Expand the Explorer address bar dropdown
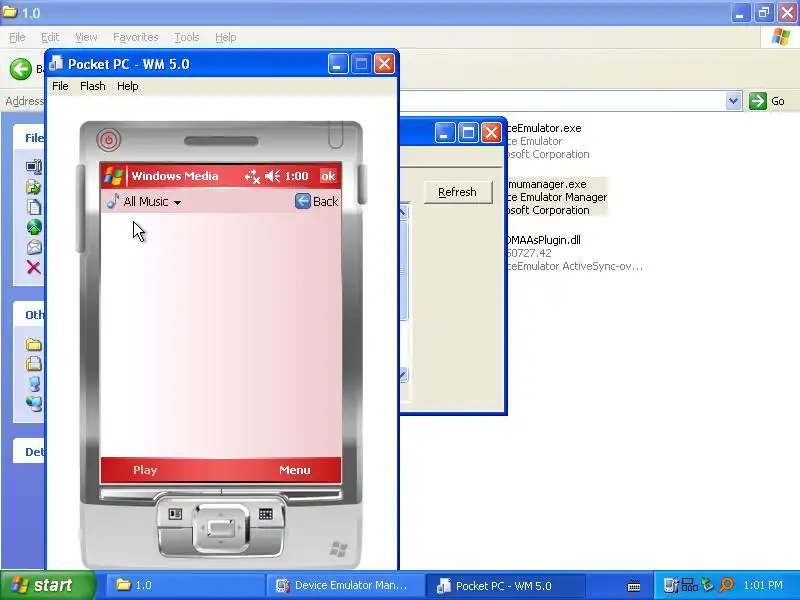 click(734, 101)
